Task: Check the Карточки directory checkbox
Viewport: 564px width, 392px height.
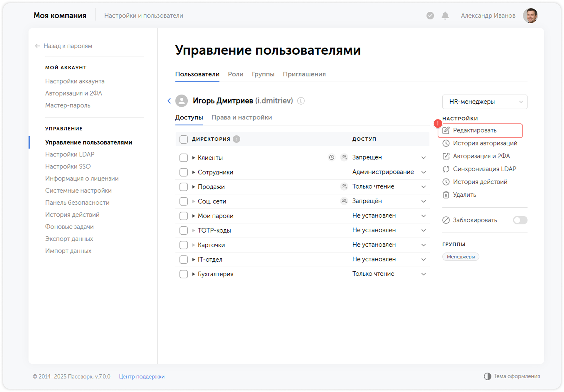Action: tap(183, 245)
